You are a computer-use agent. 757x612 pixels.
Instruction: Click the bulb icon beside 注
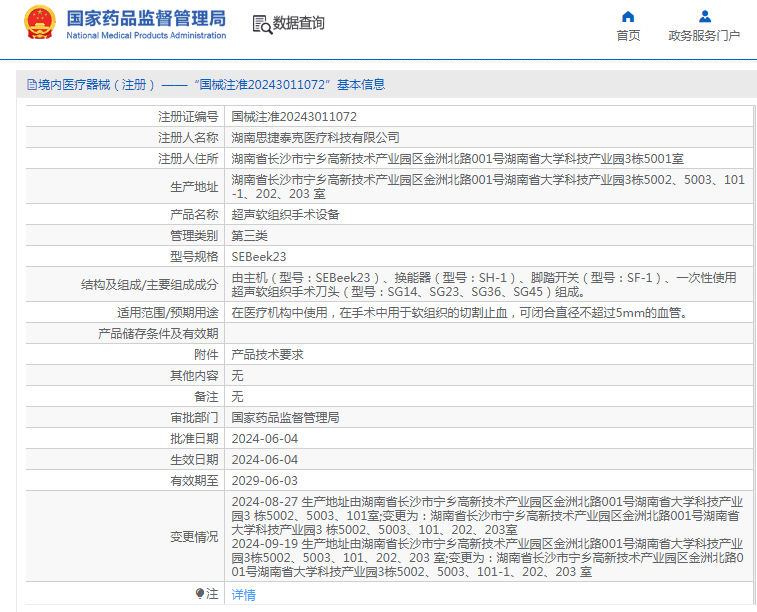click(200, 593)
